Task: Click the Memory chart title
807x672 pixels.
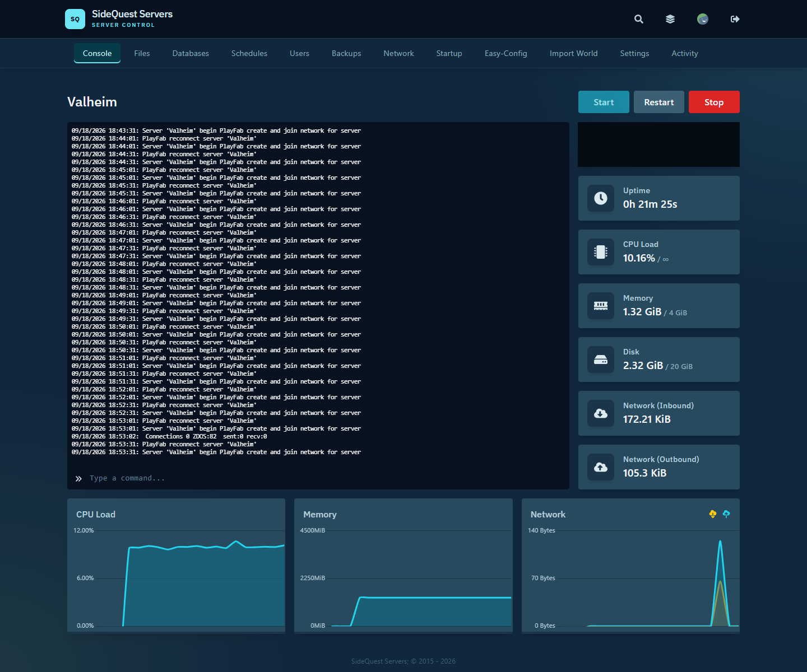Action: 320,514
